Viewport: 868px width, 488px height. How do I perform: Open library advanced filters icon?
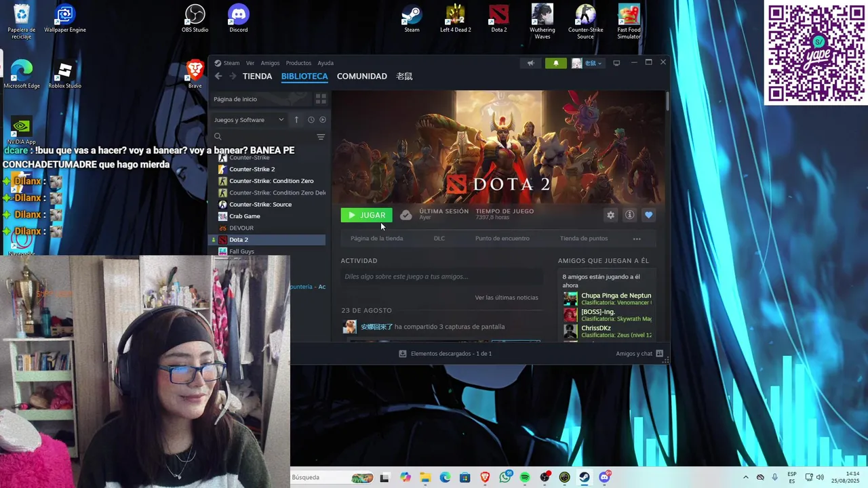pyautogui.click(x=321, y=137)
